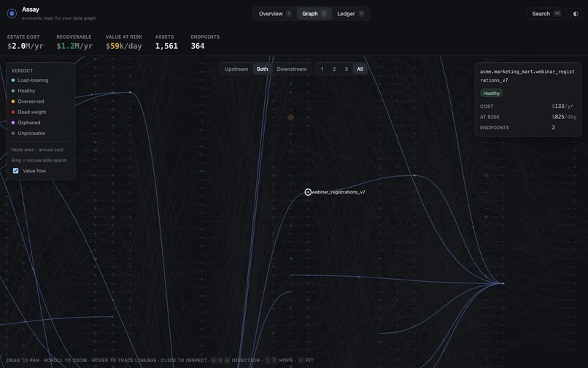Image resolution: width=588 pixels, height=368 pixels.
Task: Click the Verdict legend heading
Action: (22, 71)
